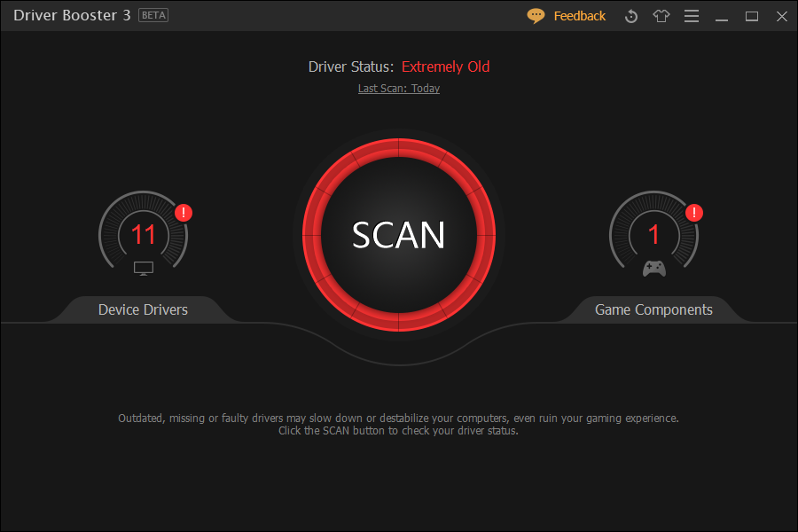
Task: Click the Extremely Old driver status text
Action: click(x=445, y=66)
